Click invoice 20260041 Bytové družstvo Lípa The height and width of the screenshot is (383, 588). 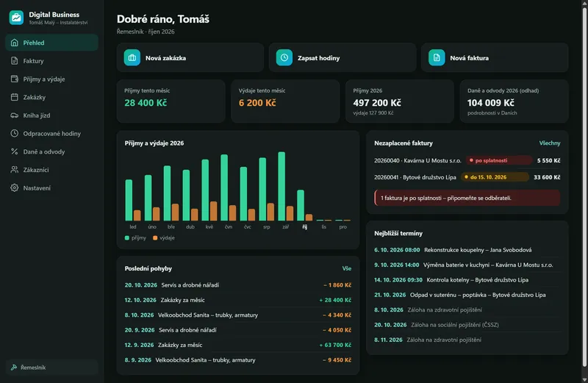pyautogui.click(x=467, y=177)
